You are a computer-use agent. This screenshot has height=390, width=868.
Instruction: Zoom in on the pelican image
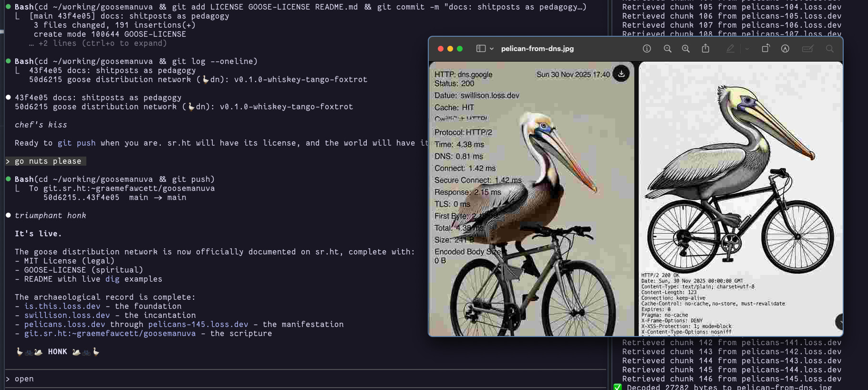(x=685, y=49)
